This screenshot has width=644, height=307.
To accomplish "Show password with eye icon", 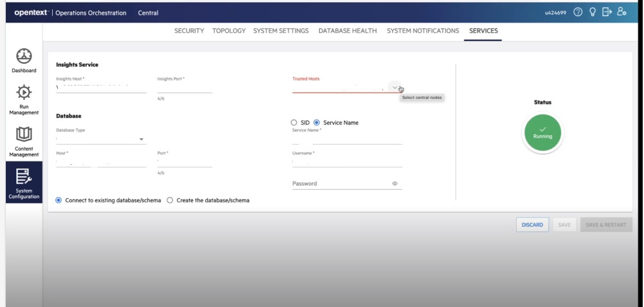I will coord(394,183).
